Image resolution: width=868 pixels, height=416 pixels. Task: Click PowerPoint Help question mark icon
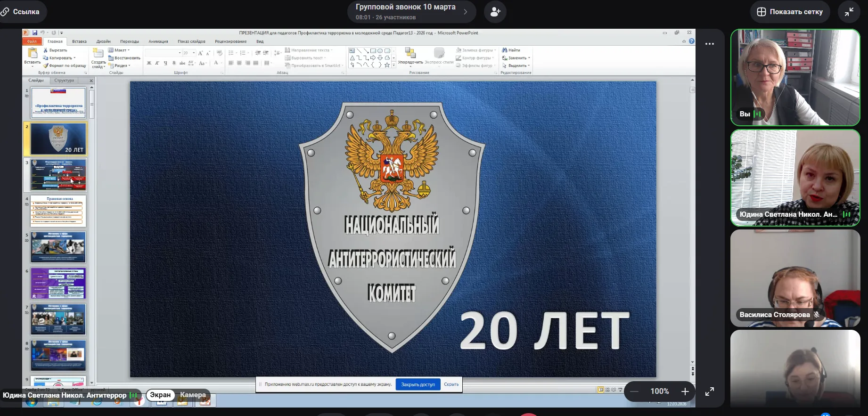[692, 41]
